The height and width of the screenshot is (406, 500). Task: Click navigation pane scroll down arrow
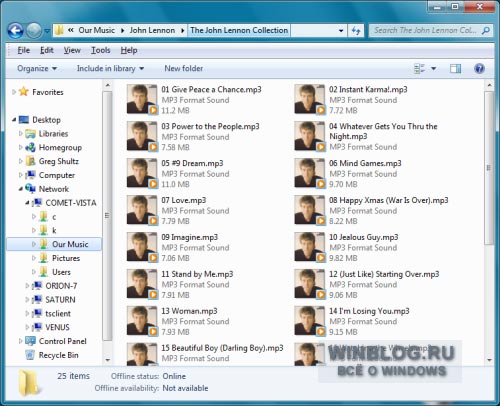pyautogui.click(x=107, y=360)
